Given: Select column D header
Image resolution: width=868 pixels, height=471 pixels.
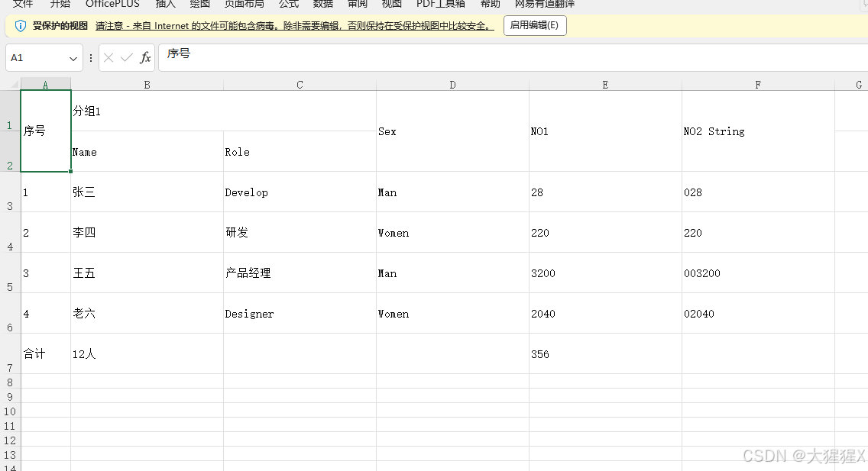Looking at the screenshot, I should (452, 85).
